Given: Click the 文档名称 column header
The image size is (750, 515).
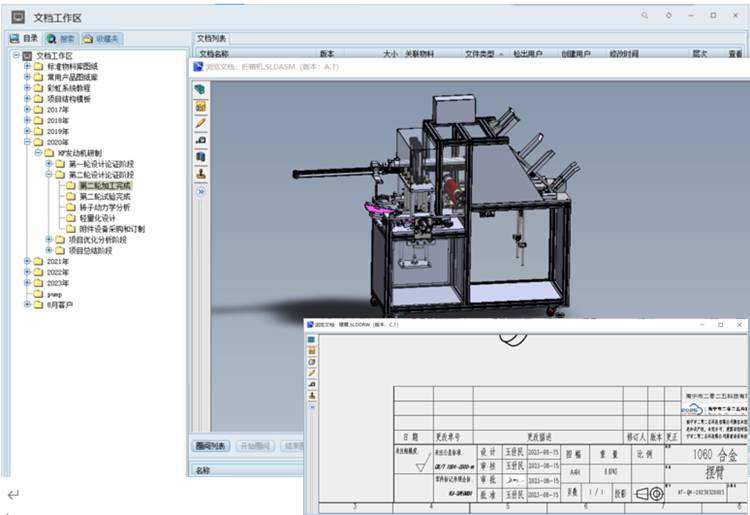Looking at the screenshot, I should (213, 54).
